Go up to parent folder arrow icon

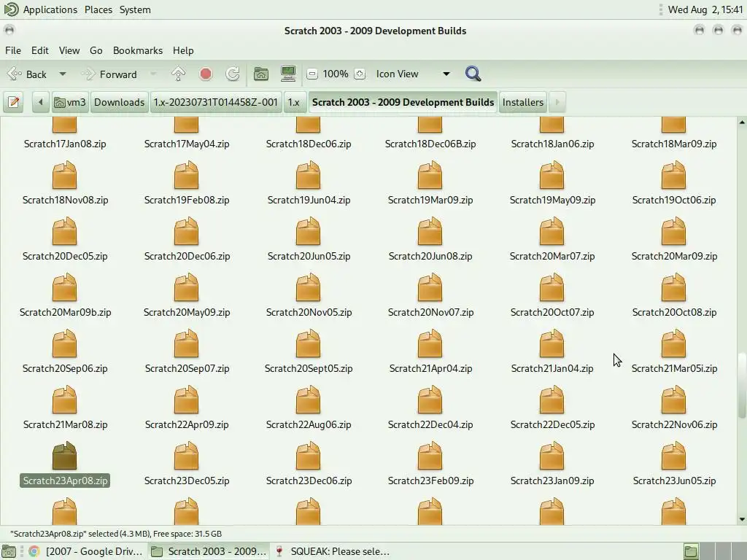tap(178, 74)
